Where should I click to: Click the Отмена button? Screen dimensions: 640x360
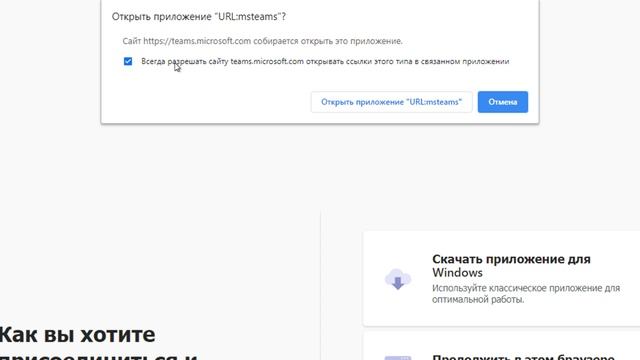click(x=503, y=102)
